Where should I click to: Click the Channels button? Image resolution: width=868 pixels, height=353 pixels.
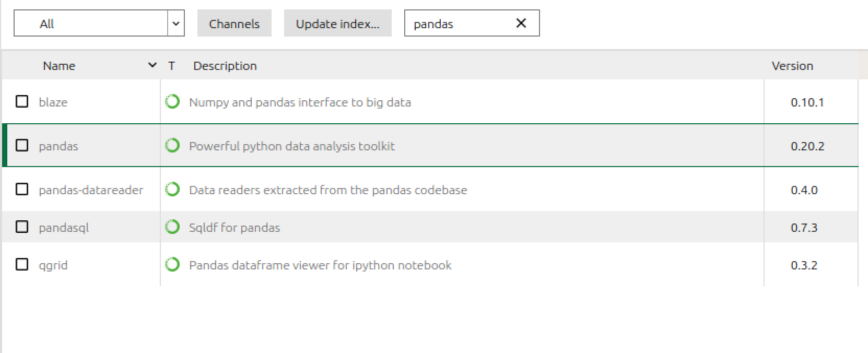pos(234,23)
